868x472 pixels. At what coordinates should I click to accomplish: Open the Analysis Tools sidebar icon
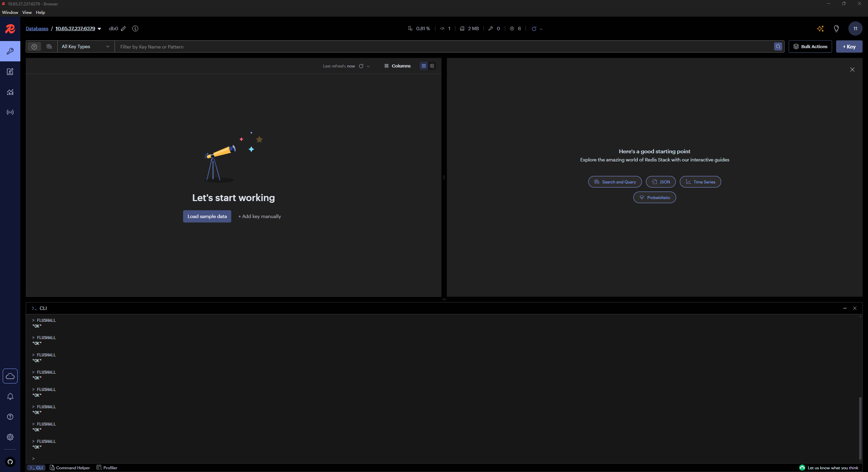point(10,92)
